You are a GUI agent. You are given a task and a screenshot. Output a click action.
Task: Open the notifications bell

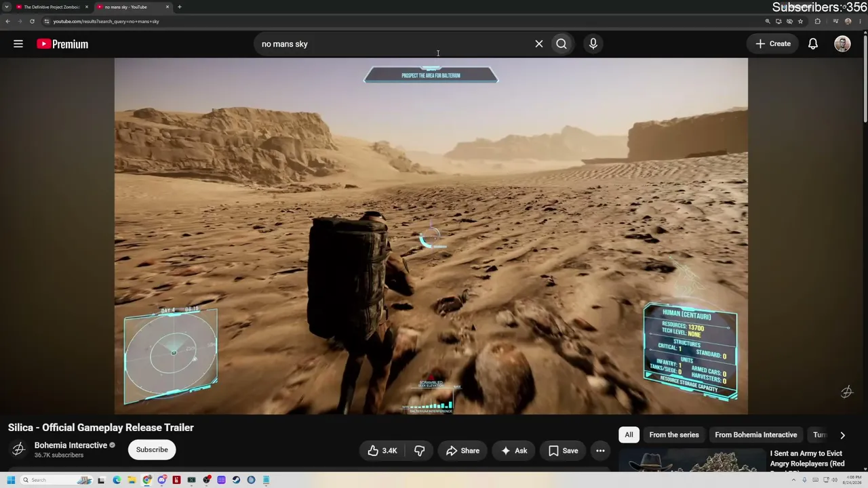(x=813, y=44)
